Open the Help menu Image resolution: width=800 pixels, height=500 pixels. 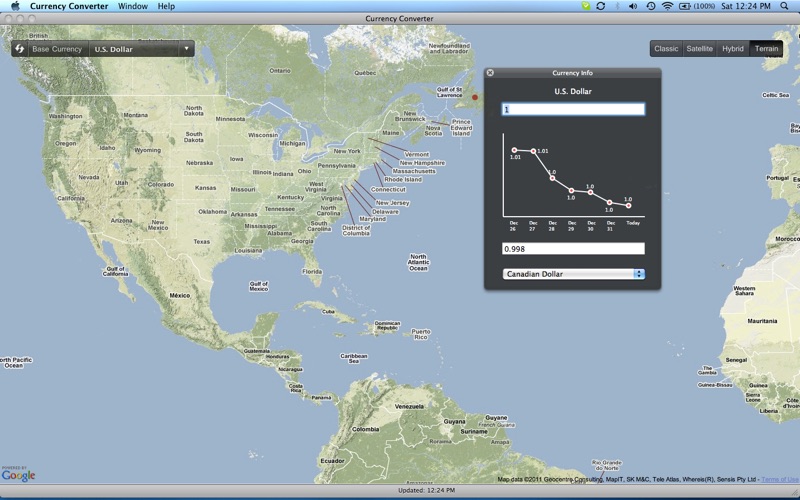click(x=166, y=6)
